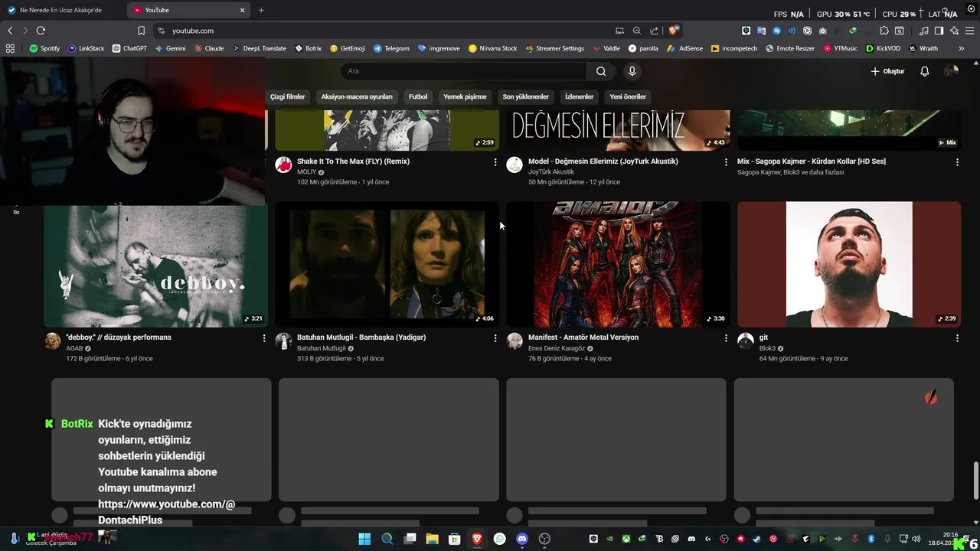
Task: Open options menu for Manifest Amatör Metal video
Action: click(x=726, y=338)
